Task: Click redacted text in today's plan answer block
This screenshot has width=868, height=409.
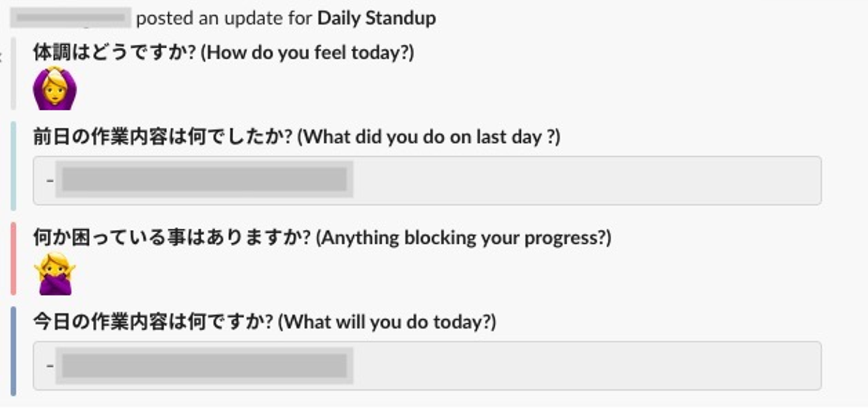Action: [204, 365]
